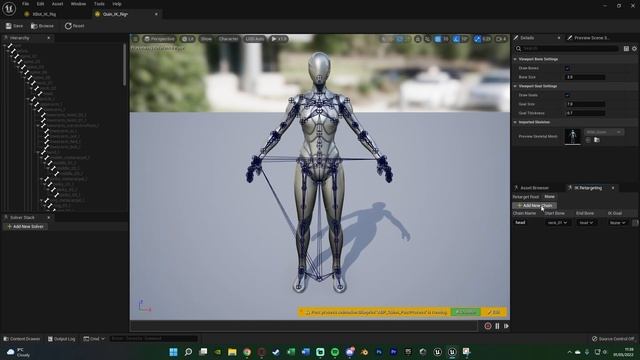Viewport: 640px width, 360px height.
Task: Click the Preview Skeletal Mesh thumbnail
Action: 573,136
